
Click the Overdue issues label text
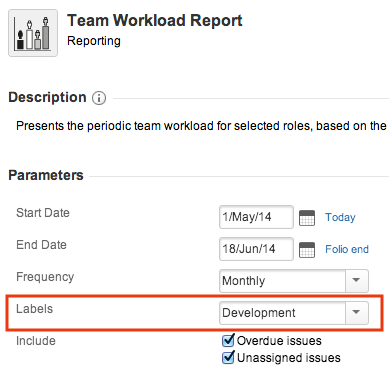point(279,341)
